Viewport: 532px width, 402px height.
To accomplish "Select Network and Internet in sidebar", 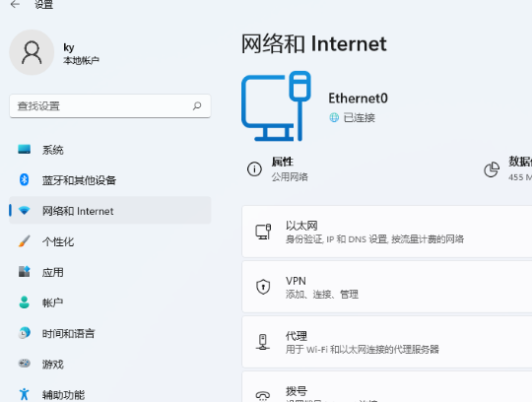I will click(110, 211).
